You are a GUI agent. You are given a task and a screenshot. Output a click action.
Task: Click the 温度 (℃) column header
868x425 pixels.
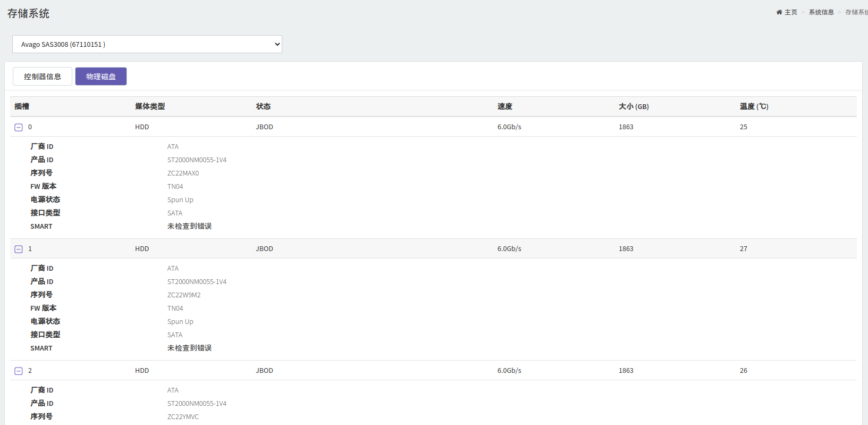point(754,106)
